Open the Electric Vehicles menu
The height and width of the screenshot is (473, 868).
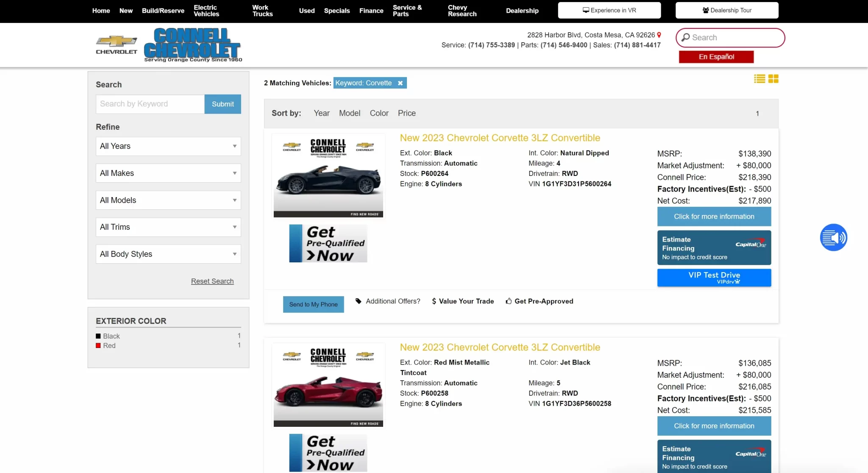pos(206,11)
